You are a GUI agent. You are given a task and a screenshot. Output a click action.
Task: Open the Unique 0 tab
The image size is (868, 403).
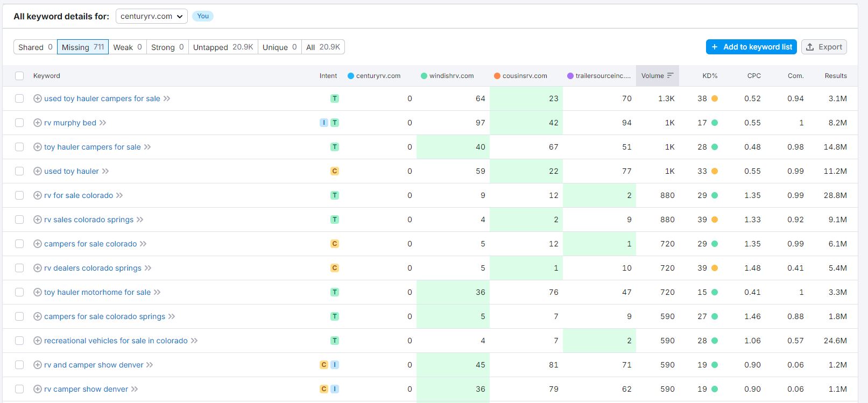[x=280, y=47]
